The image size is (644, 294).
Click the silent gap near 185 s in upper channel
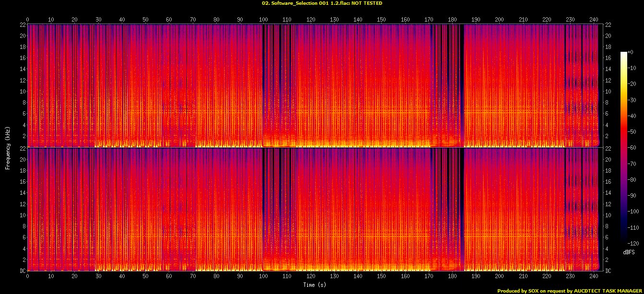462,86
